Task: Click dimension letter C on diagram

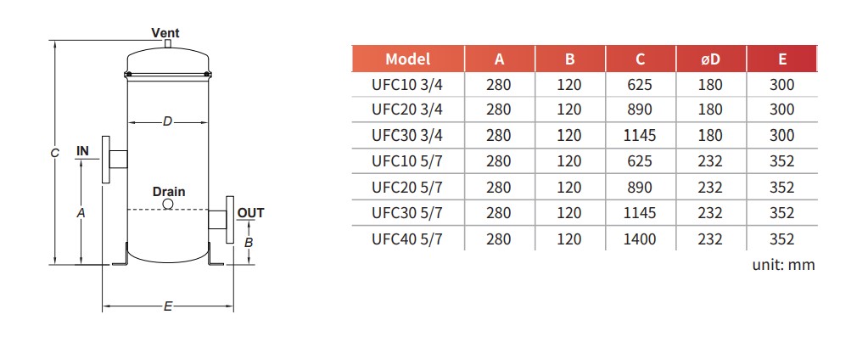Action: 55,154
